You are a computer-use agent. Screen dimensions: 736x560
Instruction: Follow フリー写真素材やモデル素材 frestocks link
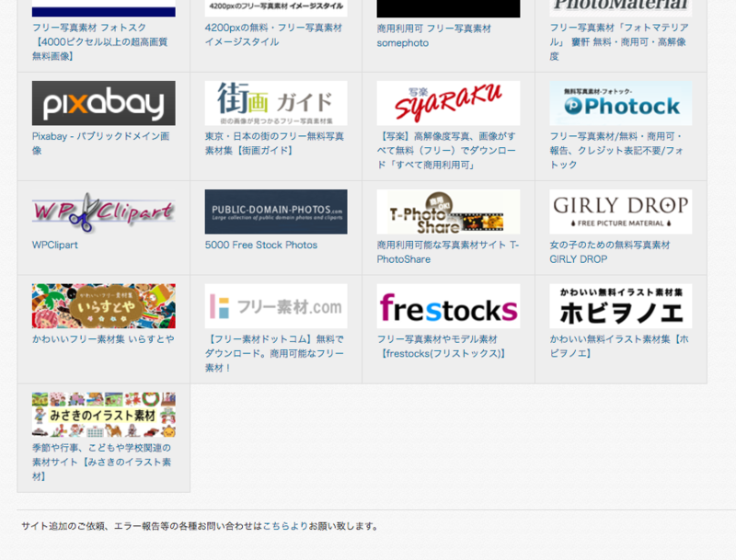(442, 346)
